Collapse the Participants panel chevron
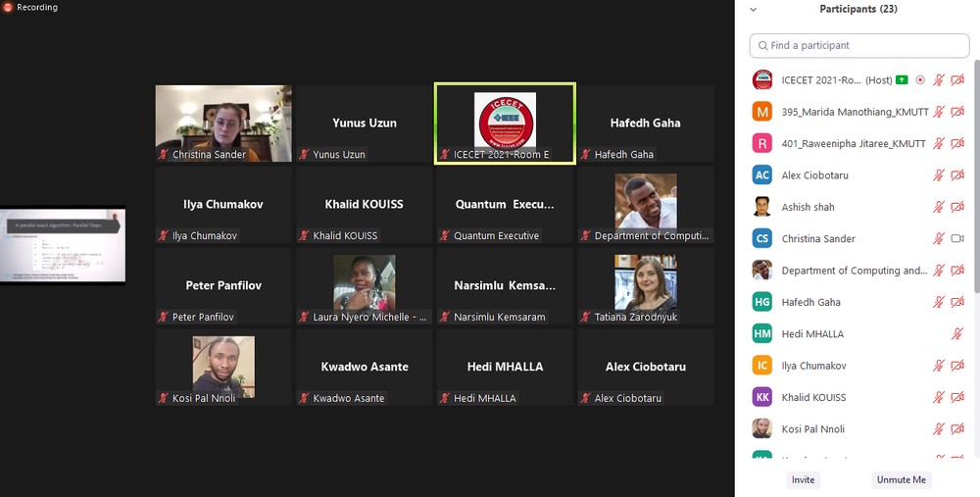This screenshot has height=497, width=980. tap(753, 10)
